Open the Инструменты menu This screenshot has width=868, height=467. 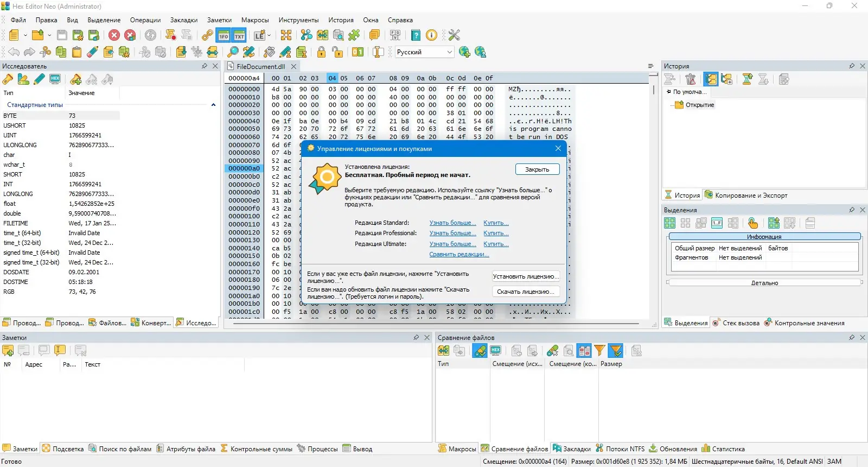tap(298, 20)
